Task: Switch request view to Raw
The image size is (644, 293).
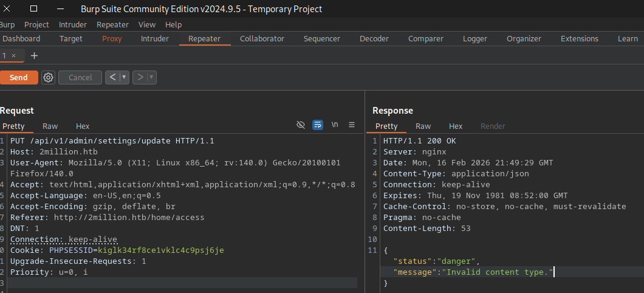Action: tap(50, 126)
